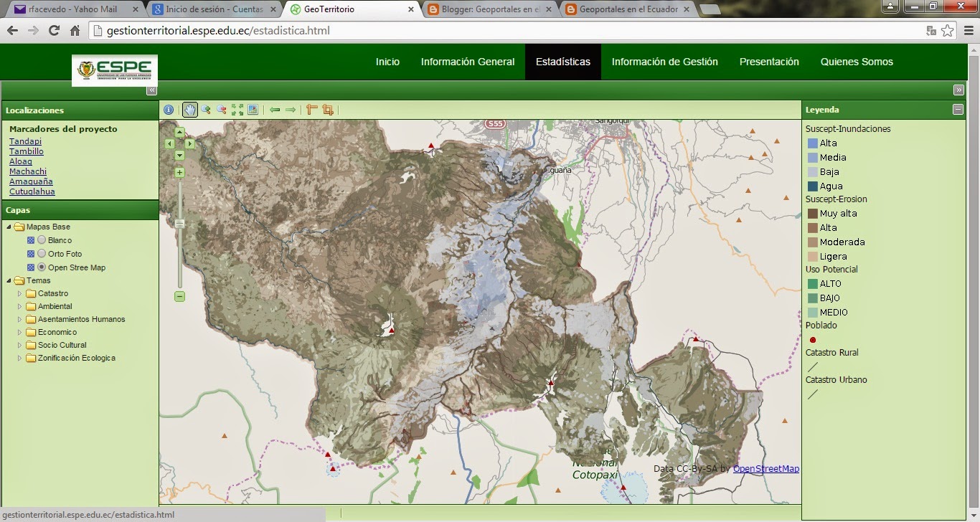Select Blanco base map radio button
980x522 pixels.
coord(42,240)
